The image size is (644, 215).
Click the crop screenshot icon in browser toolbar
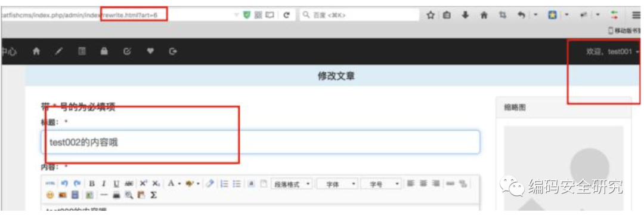pos(502,15)
